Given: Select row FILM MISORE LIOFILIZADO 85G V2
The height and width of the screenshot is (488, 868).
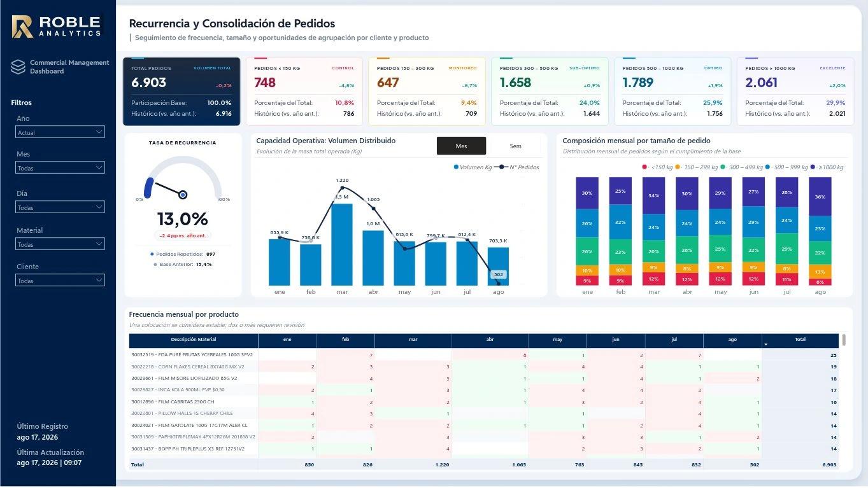Looking at the screenshot, I should (x=484, y=379).
